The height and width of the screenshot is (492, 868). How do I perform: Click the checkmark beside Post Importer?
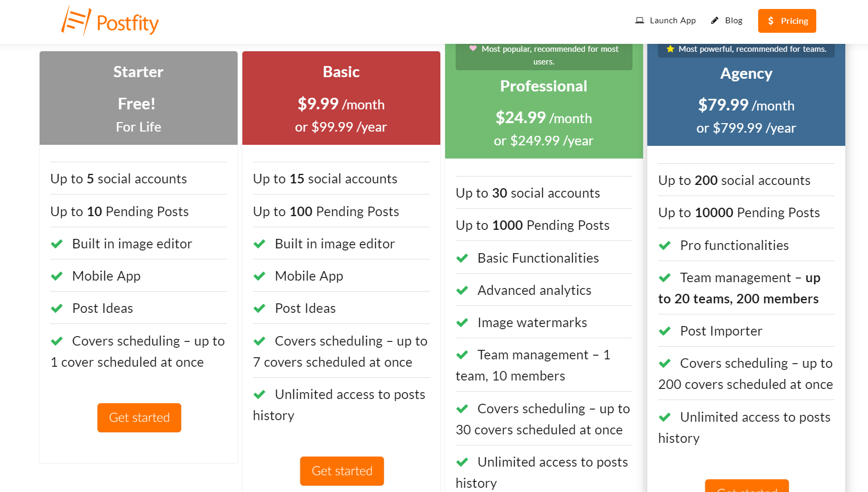665,331
